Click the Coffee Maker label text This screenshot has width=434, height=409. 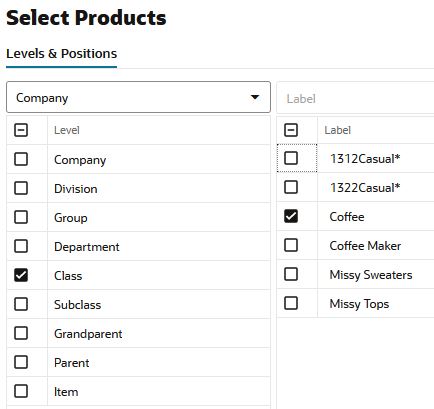point(365,246)
